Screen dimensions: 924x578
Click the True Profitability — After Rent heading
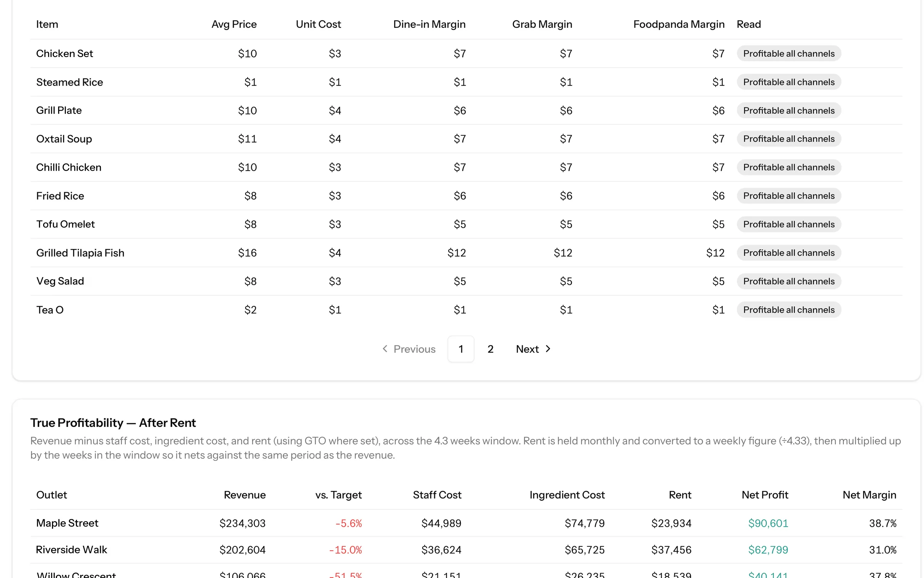pos(113,423)
